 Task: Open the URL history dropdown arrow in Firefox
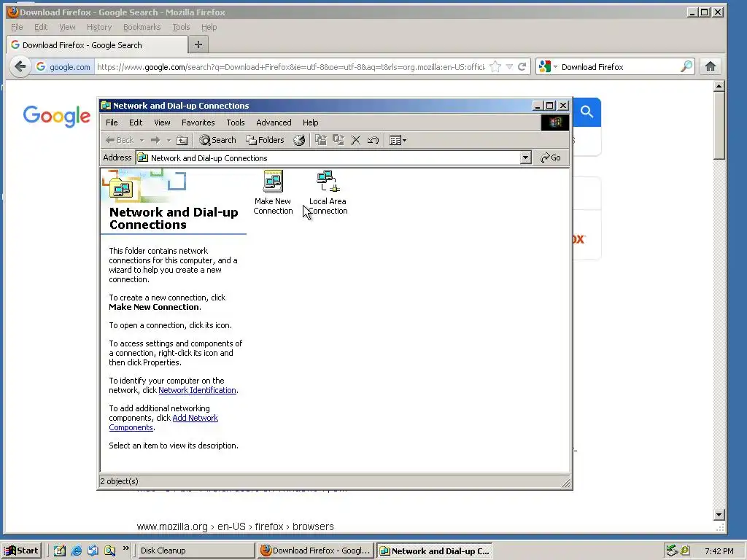(x=509, y=66)
